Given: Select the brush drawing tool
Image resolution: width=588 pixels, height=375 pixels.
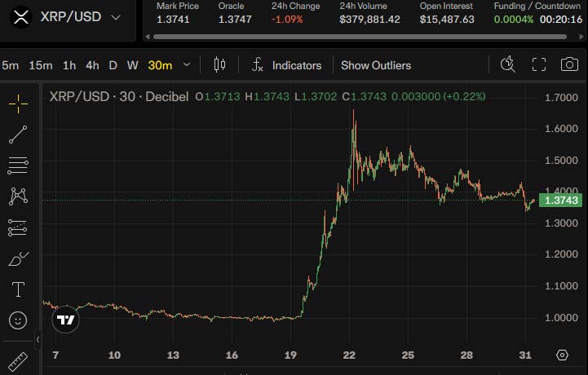Looking at the screenshot, I should click(x=18, y=258).
